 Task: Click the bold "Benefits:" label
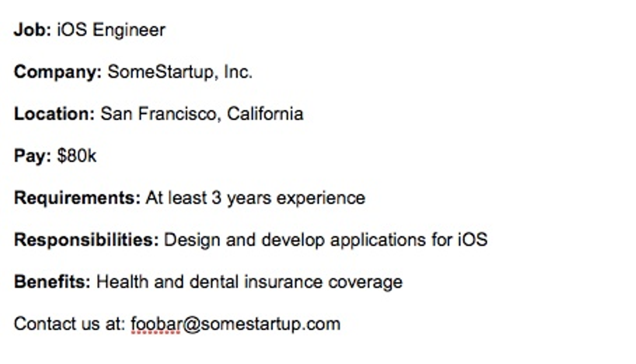52,282
